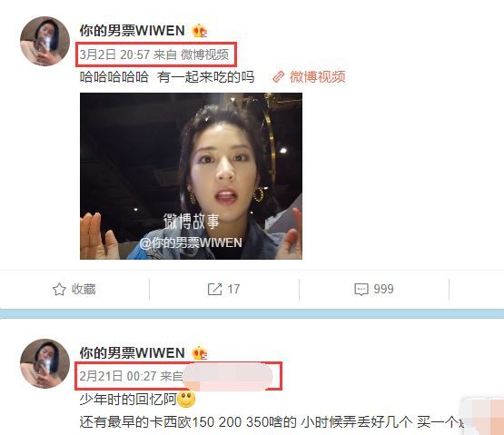Image resolution: width=504 pixels, height=435 pixels.
Task: Click the @你的男票WIWEN watermark on video
Action: point(191,242)
